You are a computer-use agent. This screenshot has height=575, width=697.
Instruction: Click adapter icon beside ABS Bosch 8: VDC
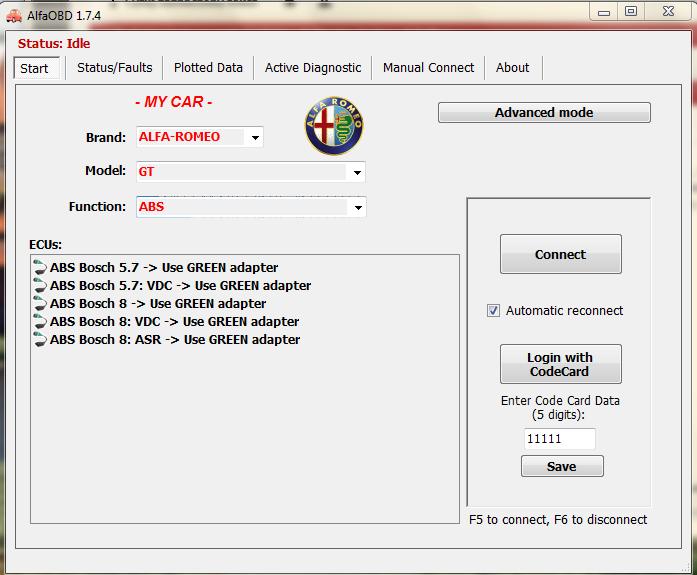click(x=40, y=322)
